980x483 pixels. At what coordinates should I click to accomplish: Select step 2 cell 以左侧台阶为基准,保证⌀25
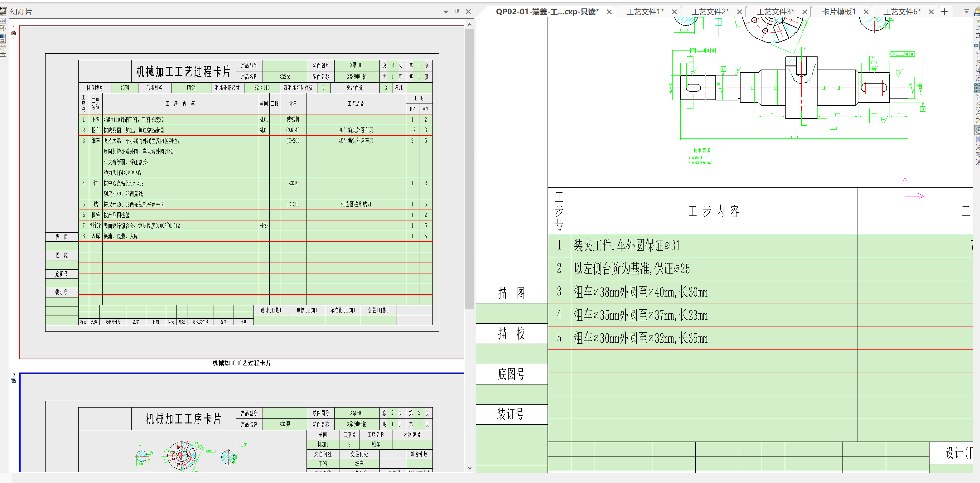point(714,269)
